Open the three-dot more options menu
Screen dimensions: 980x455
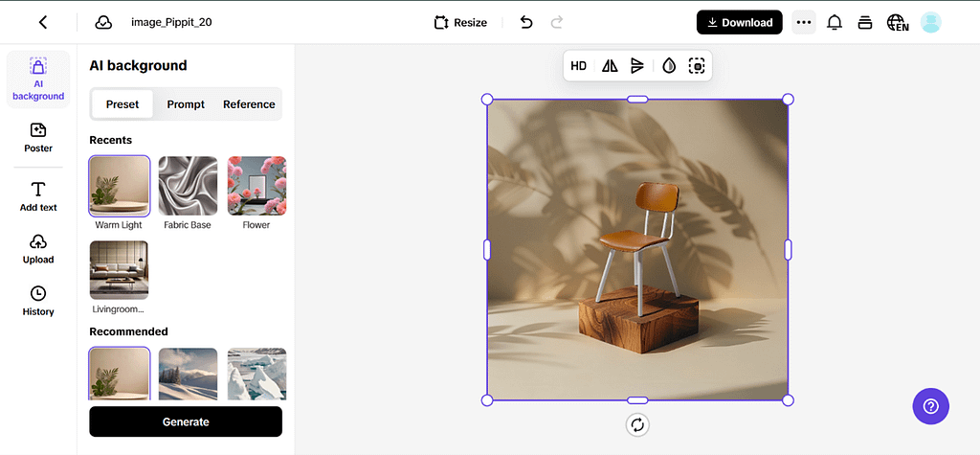[804, 22]
